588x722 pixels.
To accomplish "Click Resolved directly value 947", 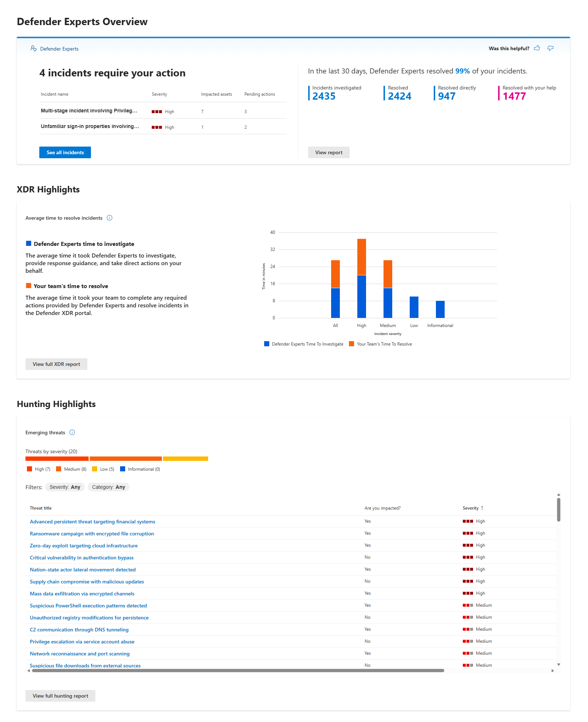I will point(447,96).
